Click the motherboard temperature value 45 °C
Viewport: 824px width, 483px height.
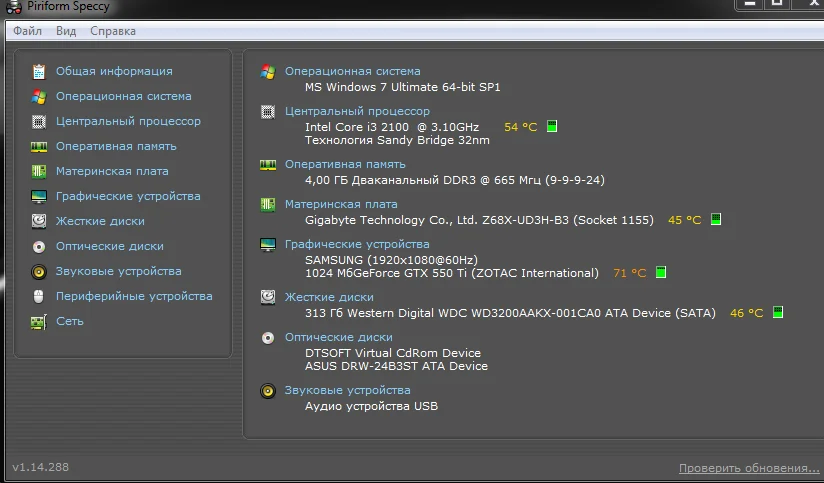[x=685, y=220]
